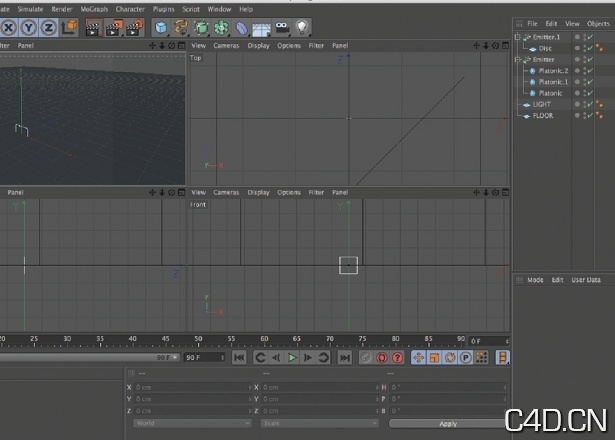Open the Plugins menu
The height and width of the screenshot is (440, 615).
coord(164,9)
